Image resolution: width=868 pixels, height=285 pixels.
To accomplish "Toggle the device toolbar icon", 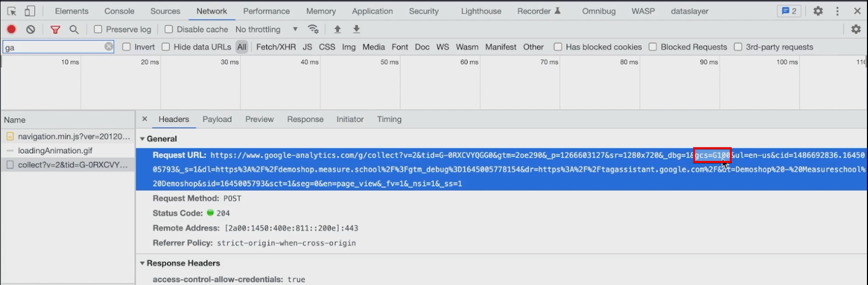I will point(30,11).
